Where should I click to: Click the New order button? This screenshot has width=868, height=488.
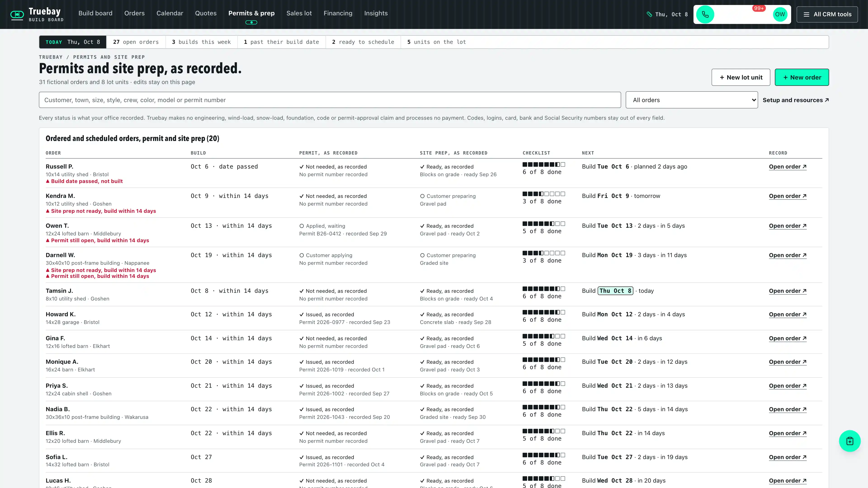[x=802, y=77]
